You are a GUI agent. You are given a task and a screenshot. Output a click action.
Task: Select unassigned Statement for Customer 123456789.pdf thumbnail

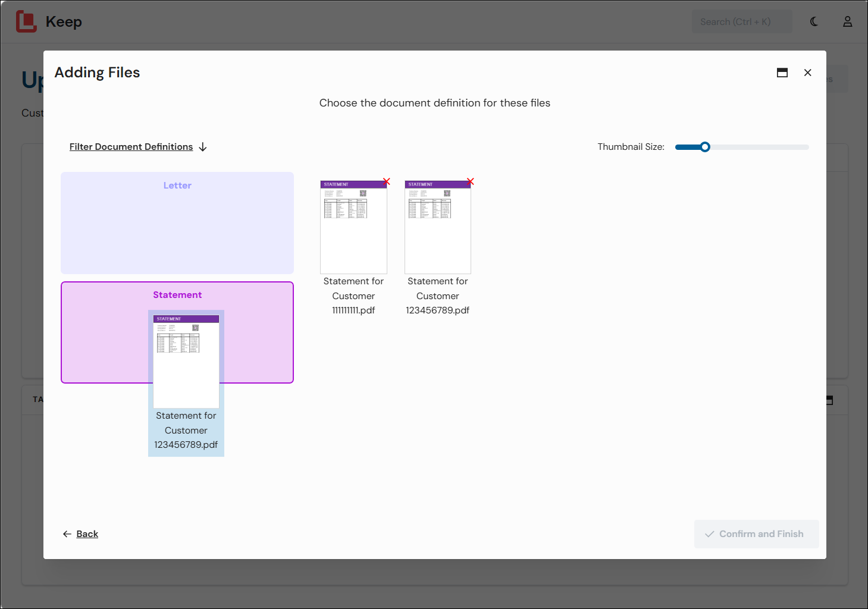[438, 227]
